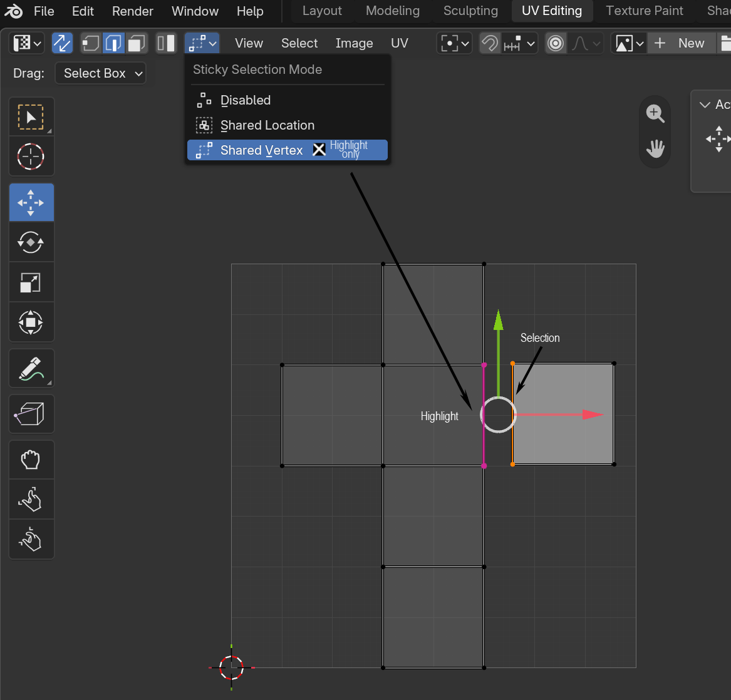Screen dimensions: 731x700
Task: Select the Relax sculpt tool
Action: (31, 499)
